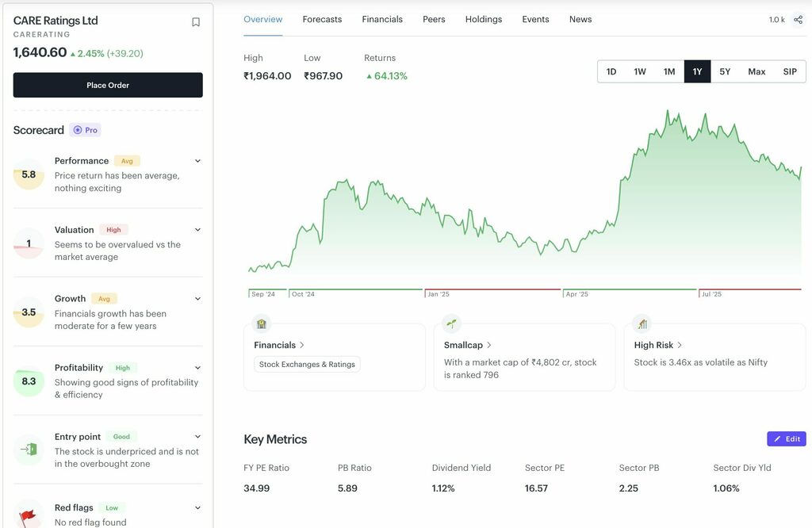Click the Sector Div Yld value 1.06%
The width and height of the screenshot is (812, 528).
point(726,488)
